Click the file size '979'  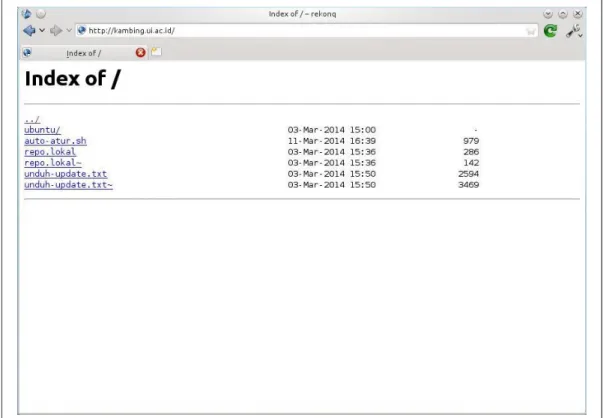471,141
